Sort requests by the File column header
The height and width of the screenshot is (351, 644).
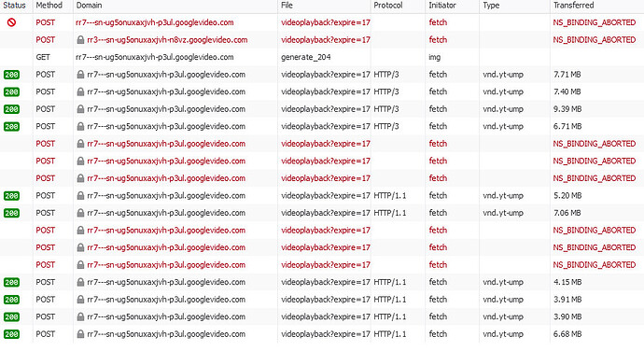point(287,6)
